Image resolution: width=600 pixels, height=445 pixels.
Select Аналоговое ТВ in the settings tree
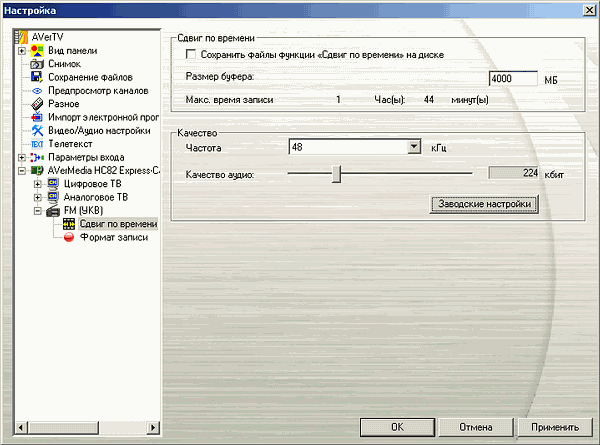click(x=94, y=198)
